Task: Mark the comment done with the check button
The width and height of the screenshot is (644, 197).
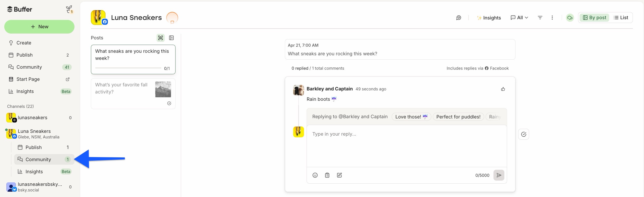Action: (524, 134)
